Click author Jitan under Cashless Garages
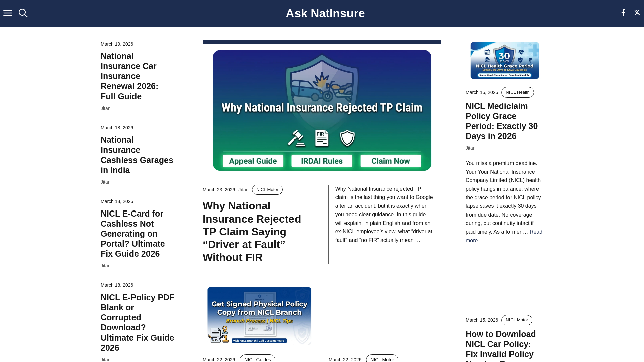 point(106,182)
